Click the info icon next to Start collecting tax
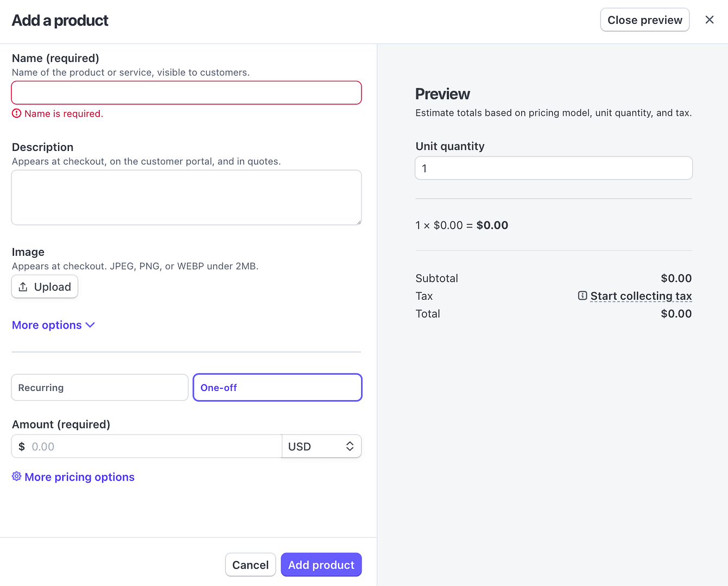 pos(583,295)
